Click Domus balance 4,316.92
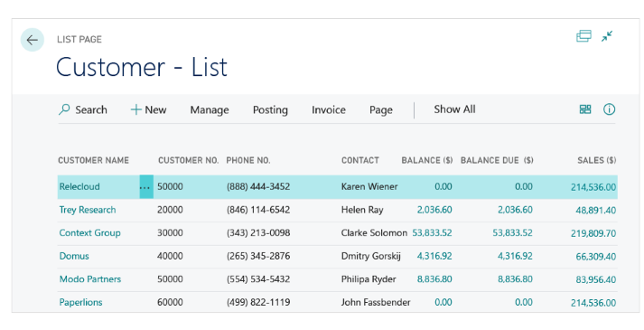644x330 pixels. click(434, 256)
